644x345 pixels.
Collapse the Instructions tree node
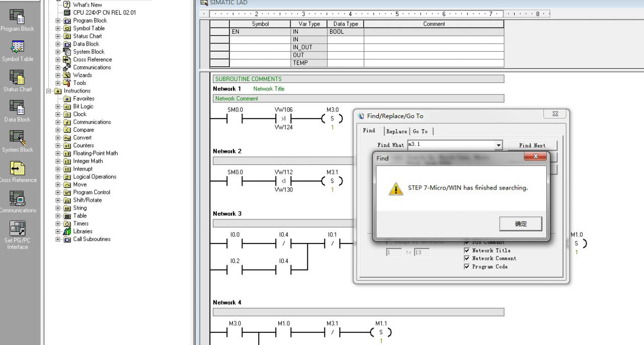click(49, 91)
